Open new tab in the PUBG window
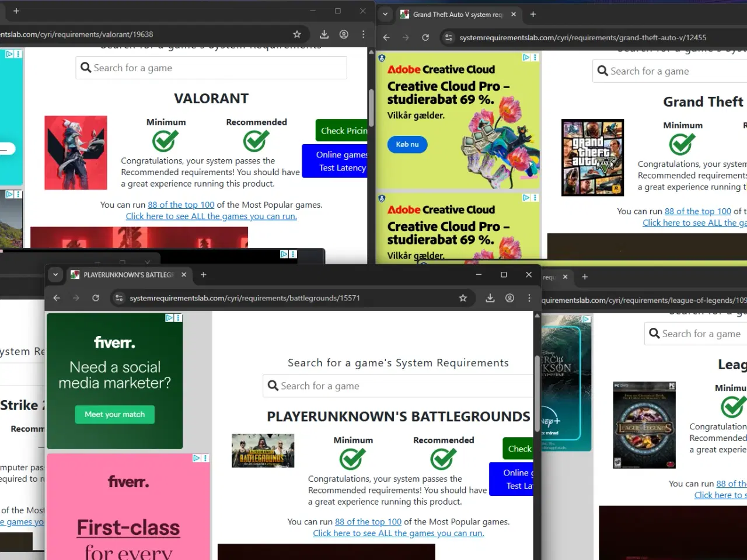 pyautogui.click(x=204, y=275)
